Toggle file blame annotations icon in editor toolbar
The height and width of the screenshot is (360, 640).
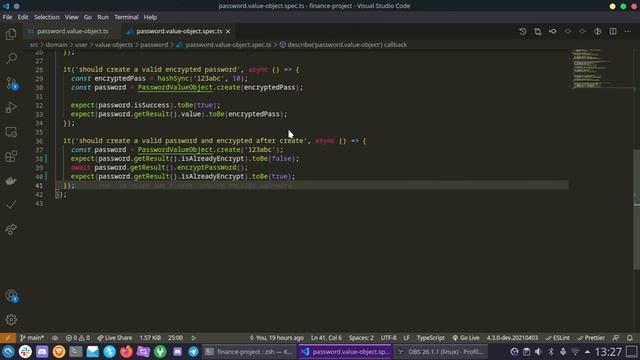click(598, 31)
